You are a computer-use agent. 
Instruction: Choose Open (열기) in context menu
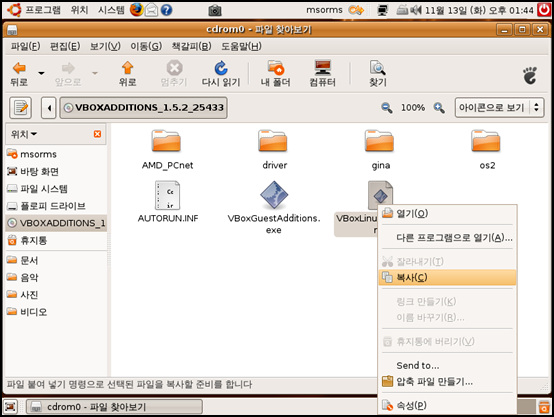click(447, 213)
